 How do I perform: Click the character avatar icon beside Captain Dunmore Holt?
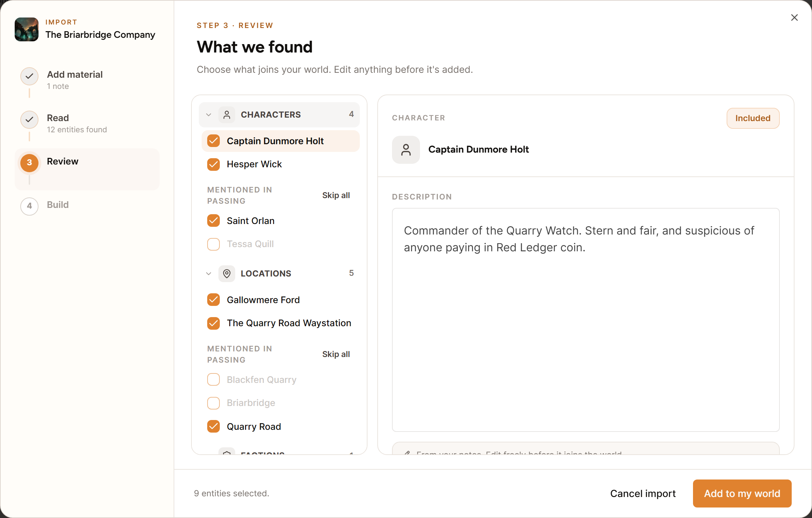[x=406, y=150]
